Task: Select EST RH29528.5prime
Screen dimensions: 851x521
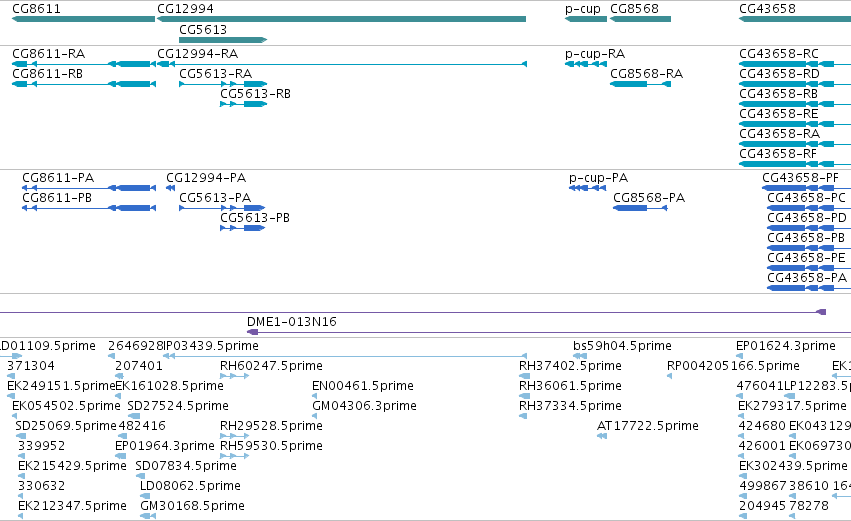Action: [234, 436]
